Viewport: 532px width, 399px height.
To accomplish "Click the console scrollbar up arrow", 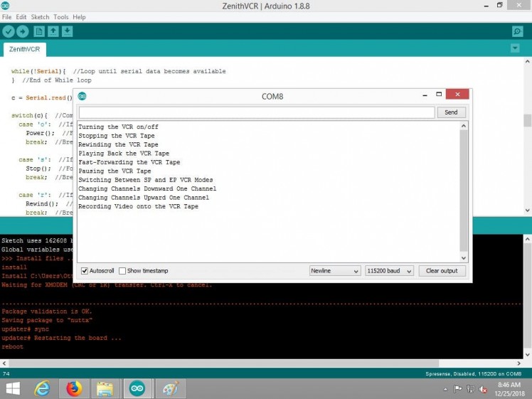I will pyautogui.click(x=527, y=239).
